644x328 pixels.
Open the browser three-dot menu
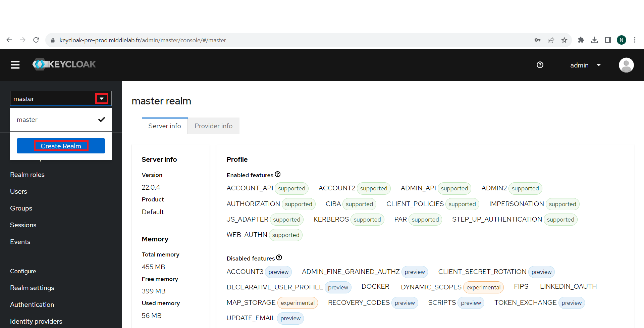pos(635,40)
